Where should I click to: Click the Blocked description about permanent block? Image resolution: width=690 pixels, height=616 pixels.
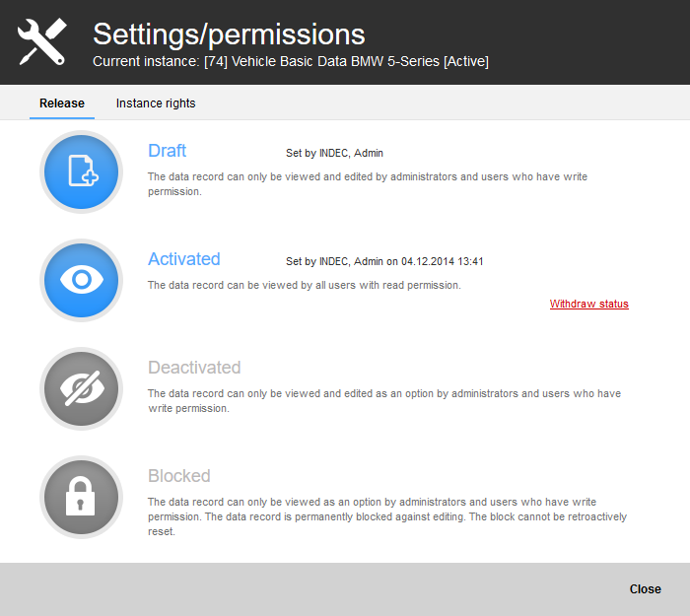point(387,516)
